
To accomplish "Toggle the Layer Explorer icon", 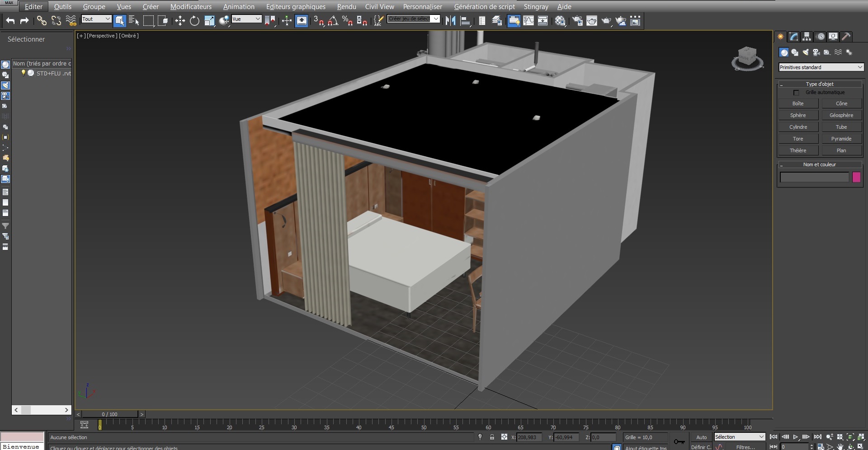I will point(496,20).
